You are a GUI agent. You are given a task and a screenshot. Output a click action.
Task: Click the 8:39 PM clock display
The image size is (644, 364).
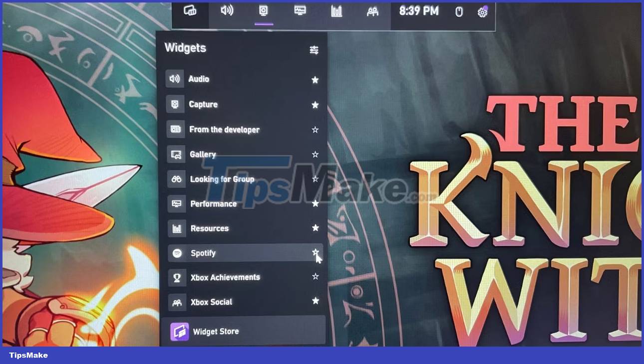[x=417, y=10]
